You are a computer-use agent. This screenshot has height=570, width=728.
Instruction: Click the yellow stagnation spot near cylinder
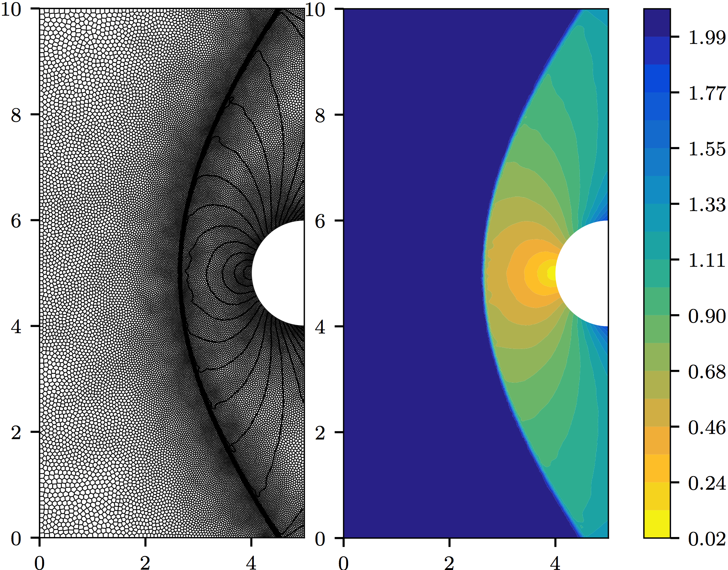click(552, 273)
